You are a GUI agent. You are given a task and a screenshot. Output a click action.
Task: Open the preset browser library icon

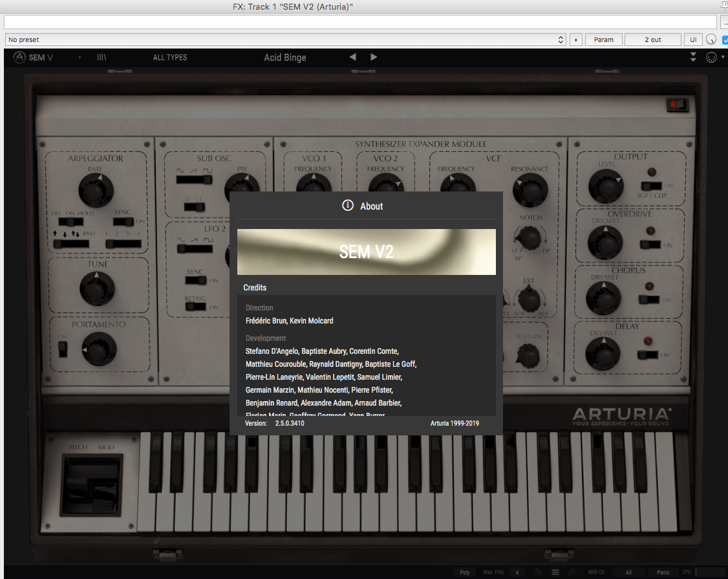click(102, 58)
